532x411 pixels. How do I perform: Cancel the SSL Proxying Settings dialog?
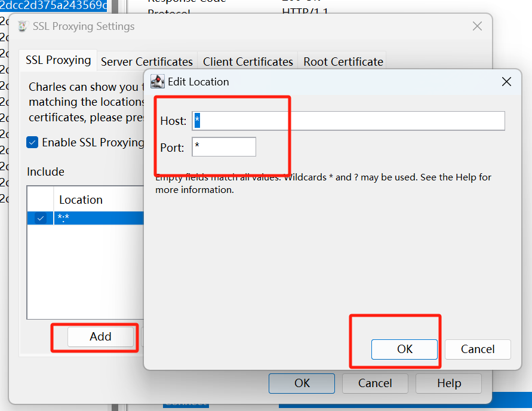coord(375,384)
